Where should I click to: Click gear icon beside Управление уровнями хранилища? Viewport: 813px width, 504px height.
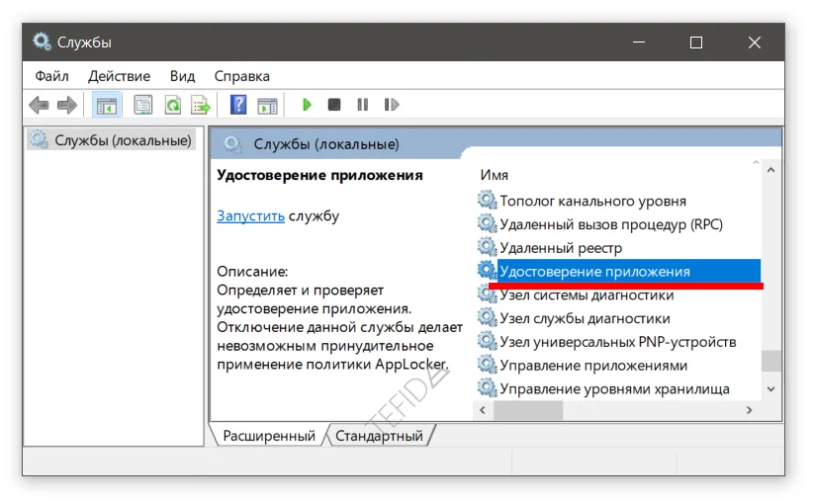pyautogui.click(x=487, y=388)
